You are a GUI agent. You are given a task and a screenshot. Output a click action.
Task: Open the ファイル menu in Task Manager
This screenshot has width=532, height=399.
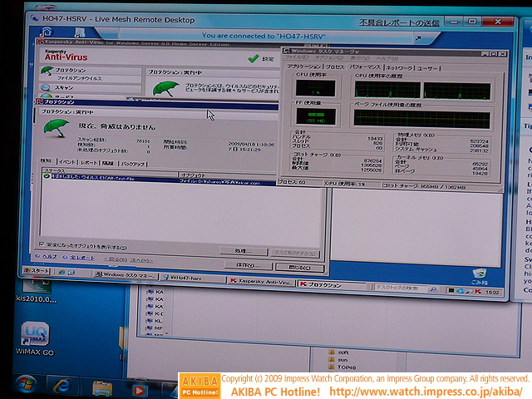[x=292, y=57]
